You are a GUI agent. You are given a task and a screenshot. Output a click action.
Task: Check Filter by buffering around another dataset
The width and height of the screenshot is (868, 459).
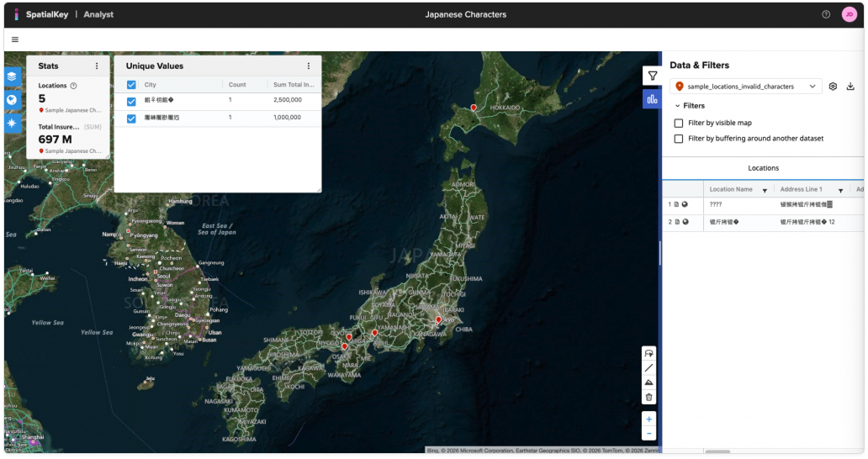pos(679,139)
